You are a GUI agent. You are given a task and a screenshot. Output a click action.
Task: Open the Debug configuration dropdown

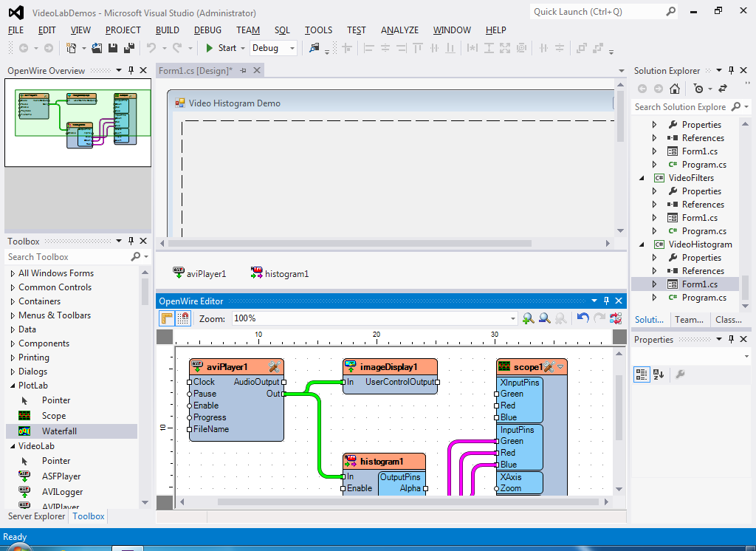click(292, 48)
